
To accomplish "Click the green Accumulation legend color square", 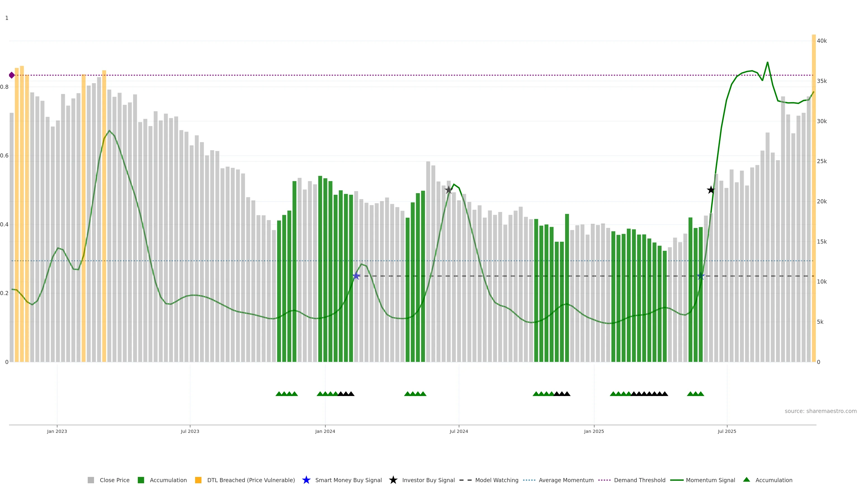I will [141, 480].
